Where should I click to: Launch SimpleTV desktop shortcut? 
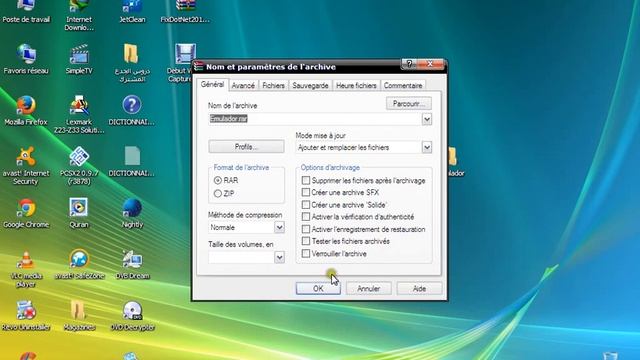pos(79,60)
